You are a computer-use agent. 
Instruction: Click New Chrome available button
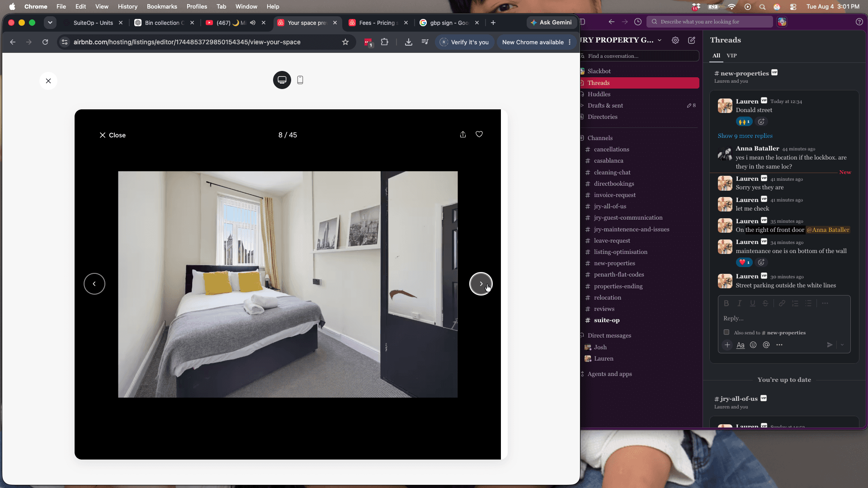tap(536, 42)
